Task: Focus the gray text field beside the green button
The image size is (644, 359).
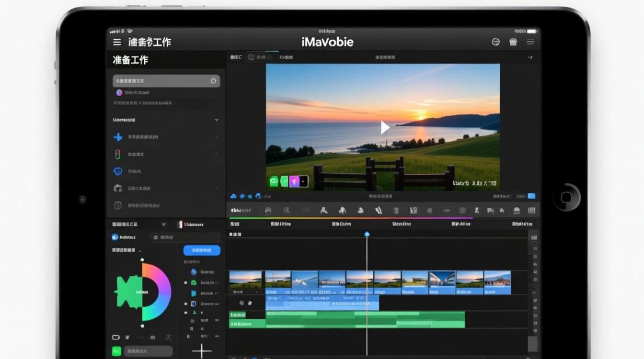Action: click(x=148, y=351)
